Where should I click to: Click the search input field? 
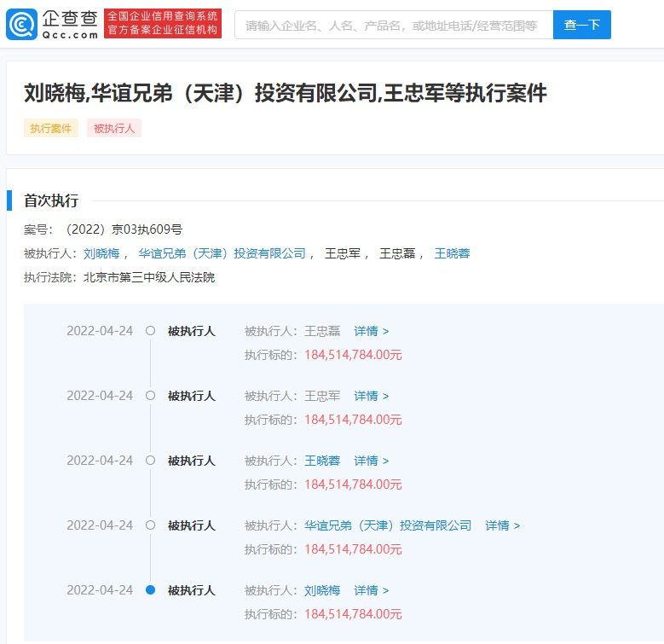[392, 25]
